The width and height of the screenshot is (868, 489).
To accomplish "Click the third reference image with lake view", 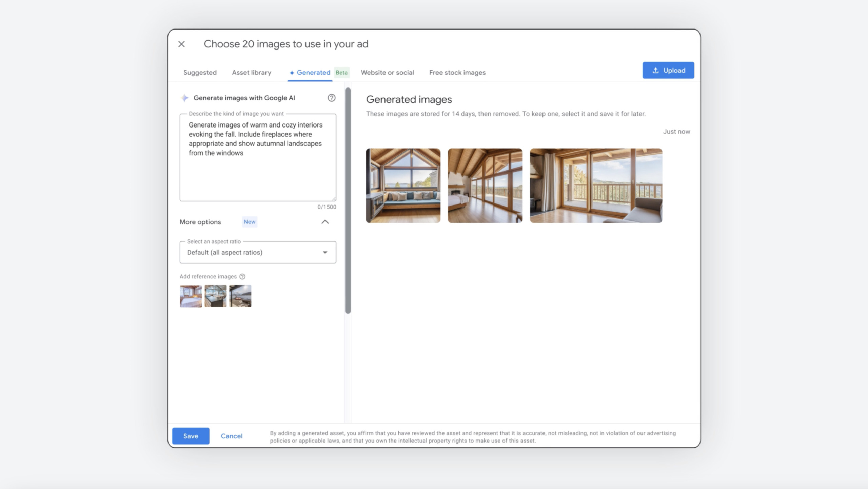I will (240, 296).
